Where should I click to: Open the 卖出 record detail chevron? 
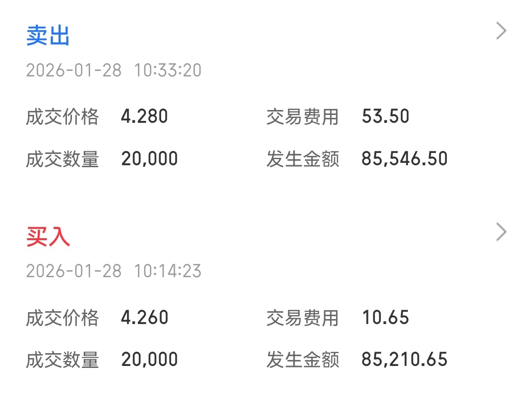[x=501, y=31]
